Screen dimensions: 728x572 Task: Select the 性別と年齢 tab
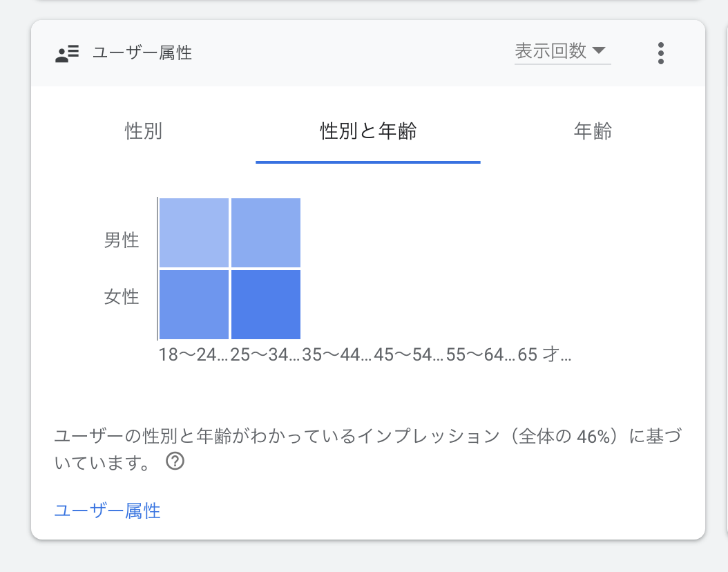tap(368, 131)
